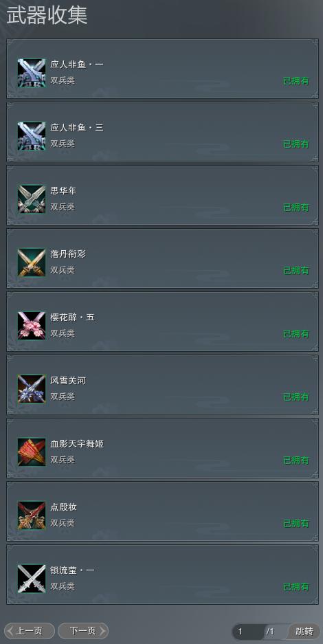The height and width of the screenshot is (644, 323).
Task: Go to previous page with 上一页
Action: pos(30,631)
